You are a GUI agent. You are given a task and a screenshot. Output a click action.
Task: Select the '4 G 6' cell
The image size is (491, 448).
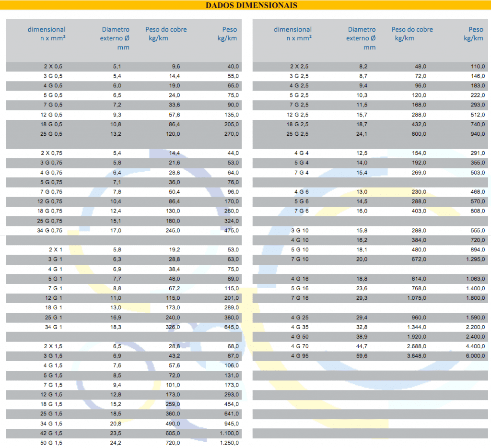tap(301, 192)
